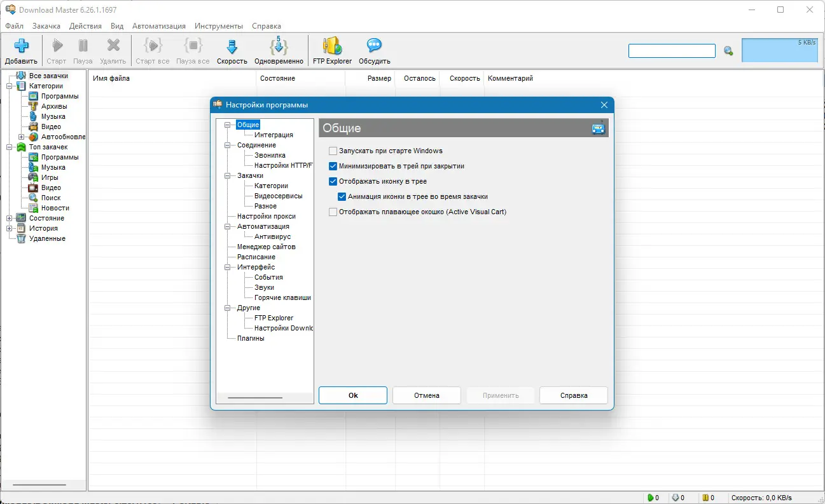Click the История icon in sidebar
The width and height of the screenshot is (825, 504).
(21, 228)
